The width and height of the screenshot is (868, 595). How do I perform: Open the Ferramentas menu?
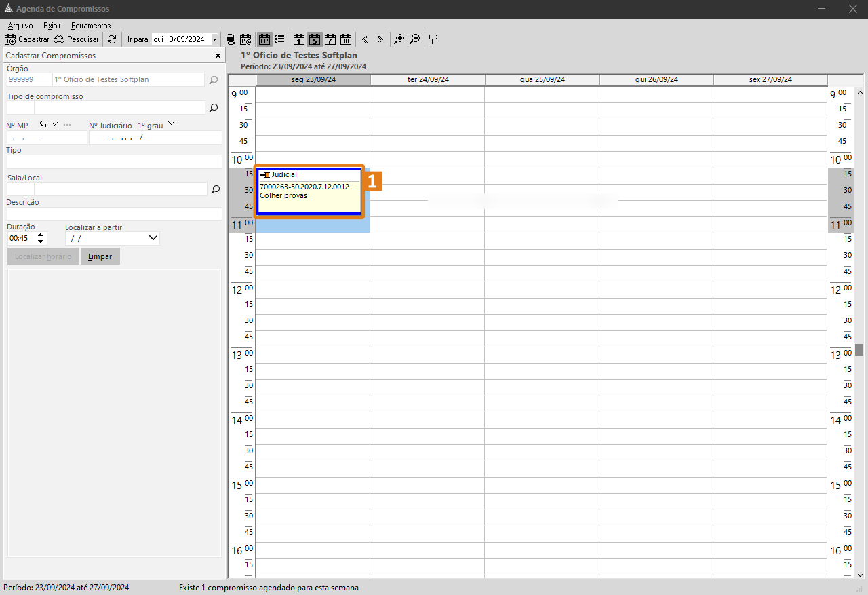[x=91, y=26]
